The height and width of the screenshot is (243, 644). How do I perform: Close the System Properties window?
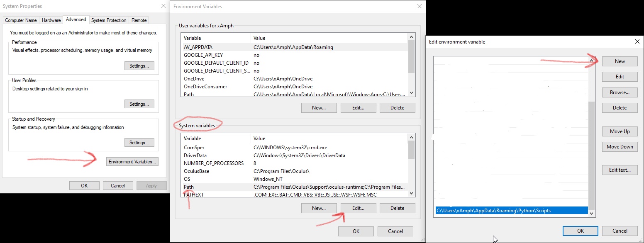click(163, 6)
